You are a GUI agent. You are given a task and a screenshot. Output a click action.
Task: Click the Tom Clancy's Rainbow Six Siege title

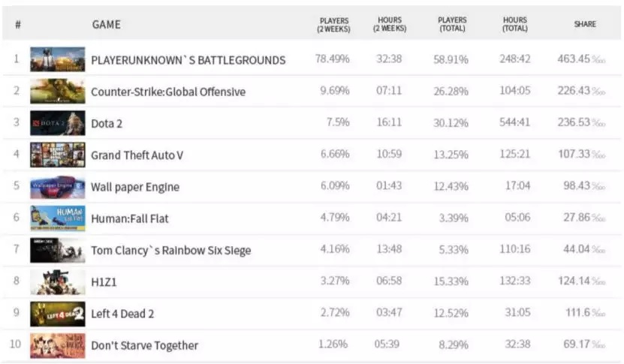[x=170, y=251]
